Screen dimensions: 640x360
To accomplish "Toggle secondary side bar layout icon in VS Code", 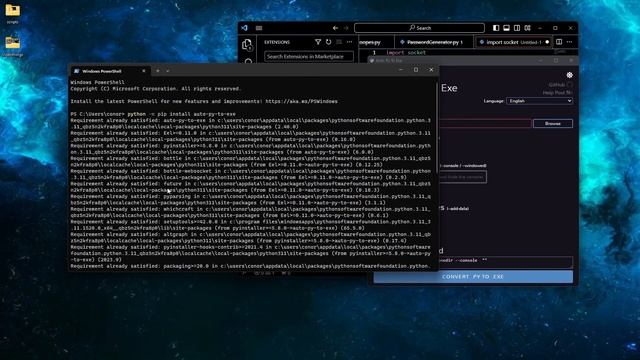I will [517, 28].
